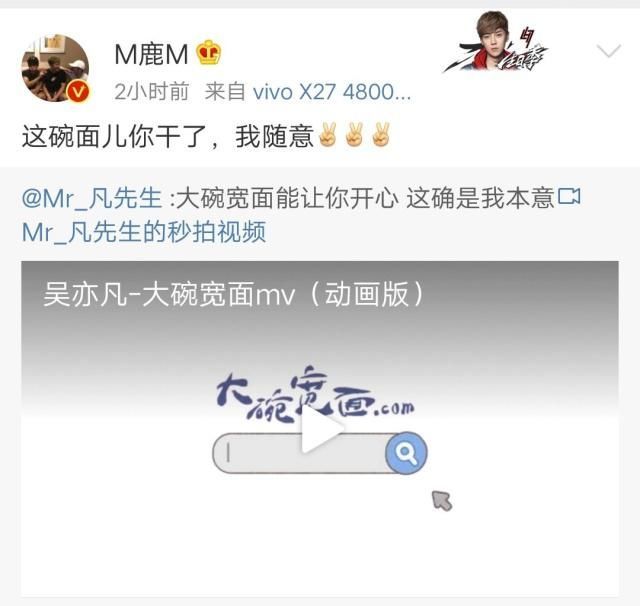This screenshot has width=640, height=606.
Task: Open @Mr_凡先生 mention link
Action: coord(92,198)
